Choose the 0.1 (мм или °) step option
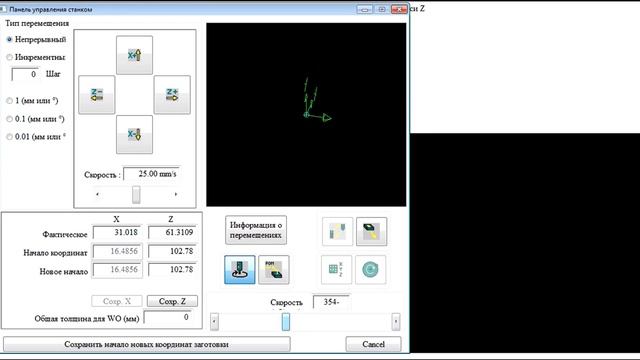Screen dimensions: 640x360 click(35, 119)
